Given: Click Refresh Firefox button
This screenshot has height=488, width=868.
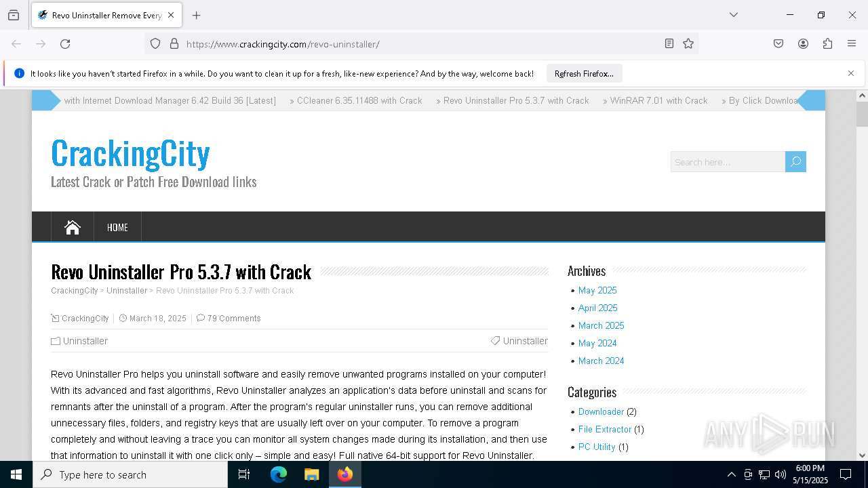Looking at the screenshot, I should [584, 73].
